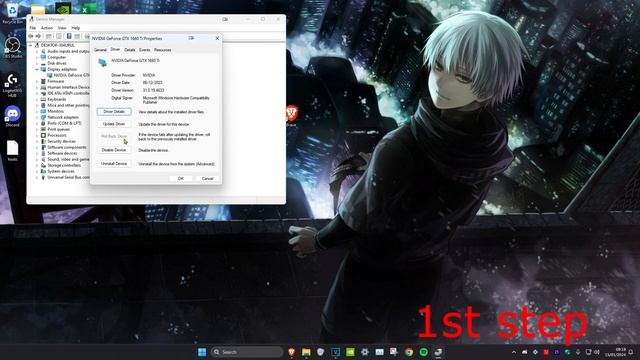Collapse the Display adapters node

(37, 69)
